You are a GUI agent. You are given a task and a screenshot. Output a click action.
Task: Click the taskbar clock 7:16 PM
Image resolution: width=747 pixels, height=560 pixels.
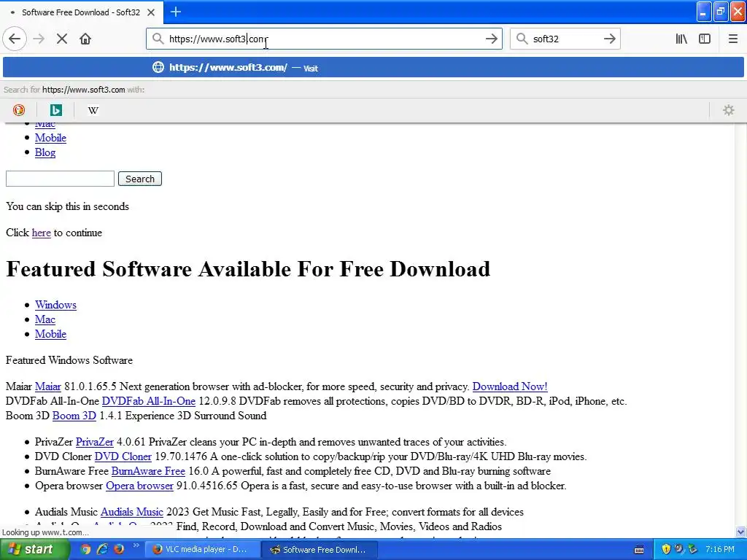(720, 550)
